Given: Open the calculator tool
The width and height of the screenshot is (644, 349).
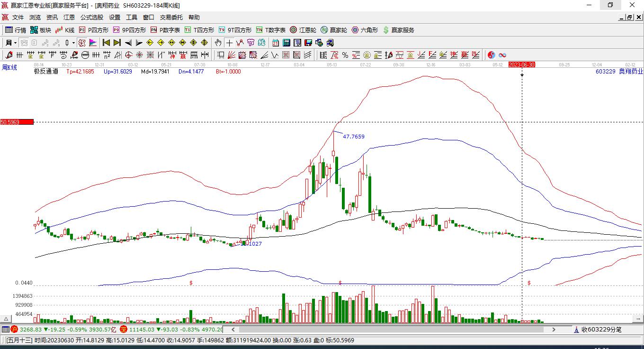Looking at the screenshot, I should click(286, 43).
